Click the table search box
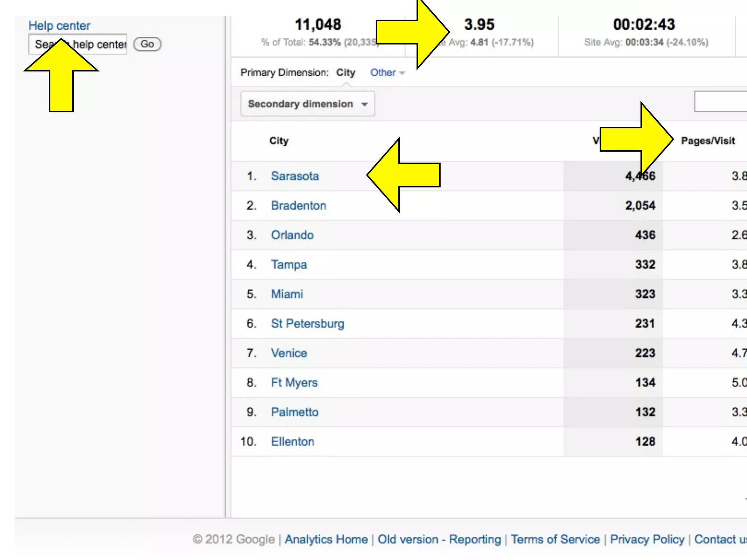The image size is (747, 560). [x=720, y=101]
